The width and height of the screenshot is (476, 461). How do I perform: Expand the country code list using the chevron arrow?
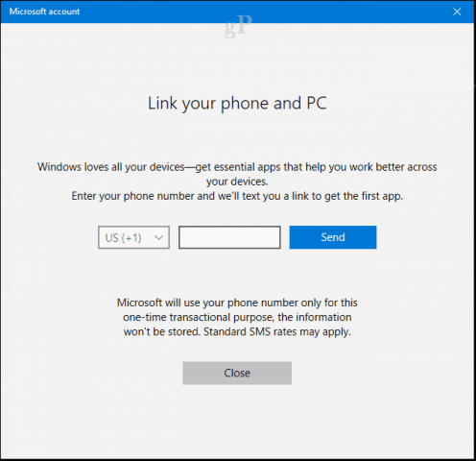coord(158,237)
